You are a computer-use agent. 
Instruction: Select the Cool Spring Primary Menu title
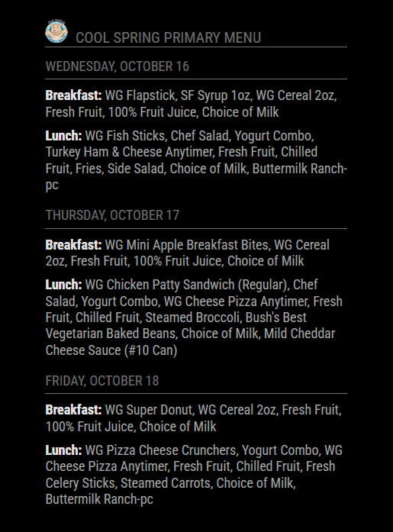tap(168, 37)
